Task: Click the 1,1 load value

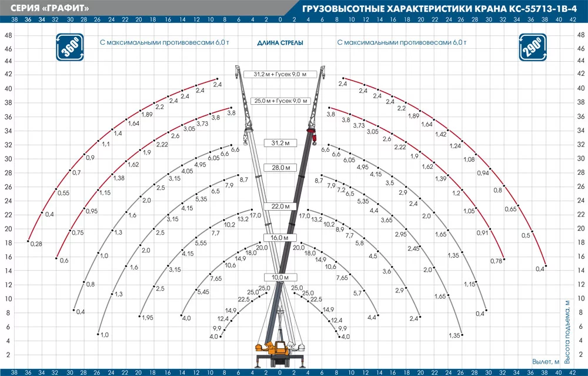Action: pyautogui.click(x=106, y=144)
